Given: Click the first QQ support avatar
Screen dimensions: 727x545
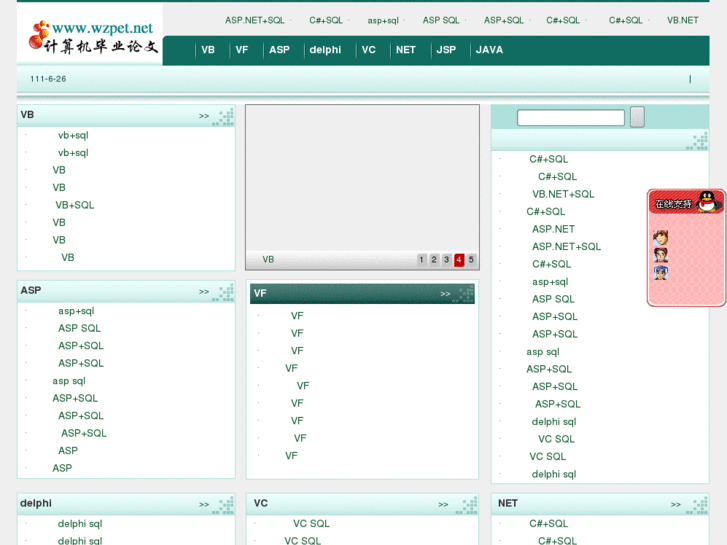Looking at the screenshot, I should (660, 238).
